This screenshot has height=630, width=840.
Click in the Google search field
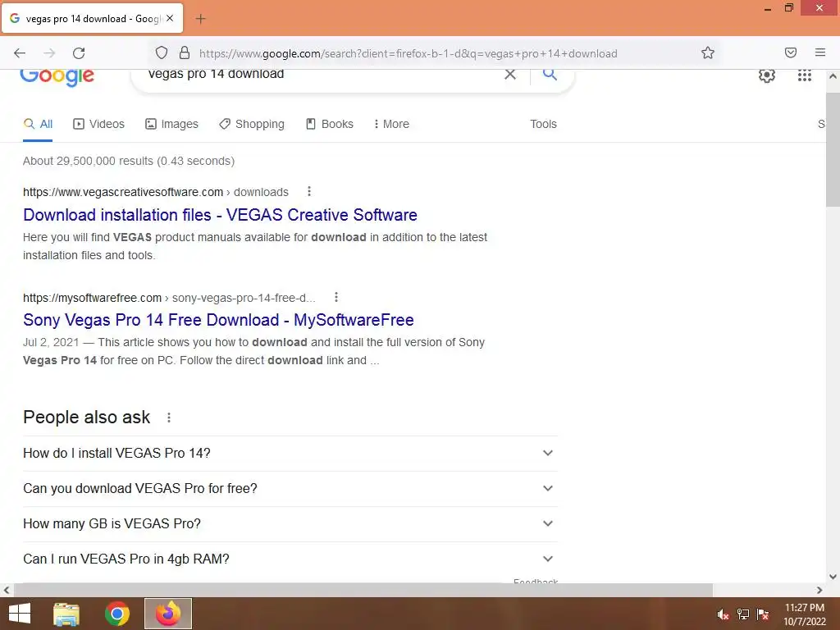[322, 75]
